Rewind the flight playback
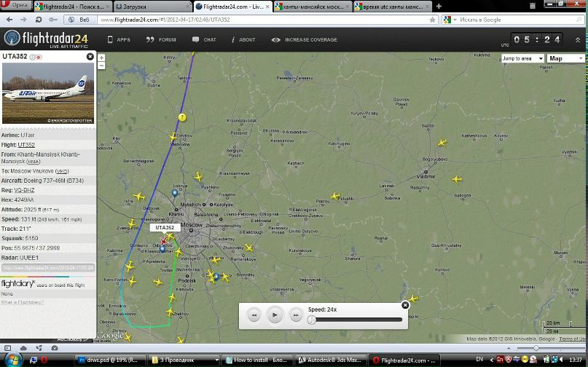Viewport: 588px width, 367px height. 254,315
